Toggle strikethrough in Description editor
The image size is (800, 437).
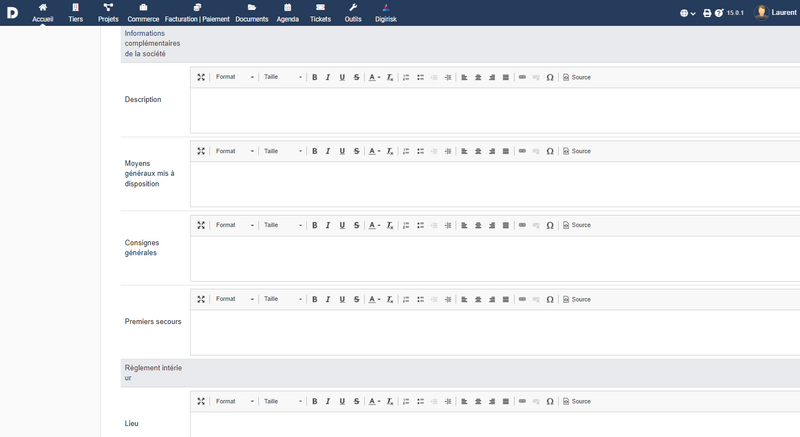pyautogui.click(x=357, y=77)
